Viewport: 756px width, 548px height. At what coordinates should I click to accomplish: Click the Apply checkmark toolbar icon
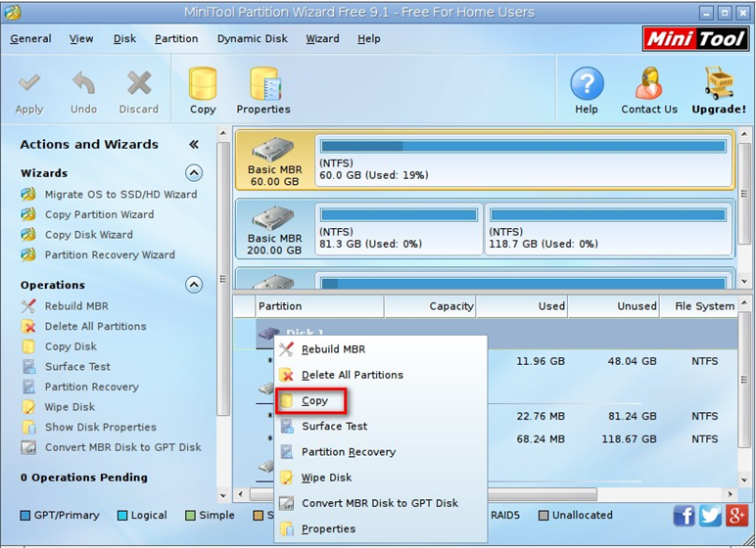point(29,84)
